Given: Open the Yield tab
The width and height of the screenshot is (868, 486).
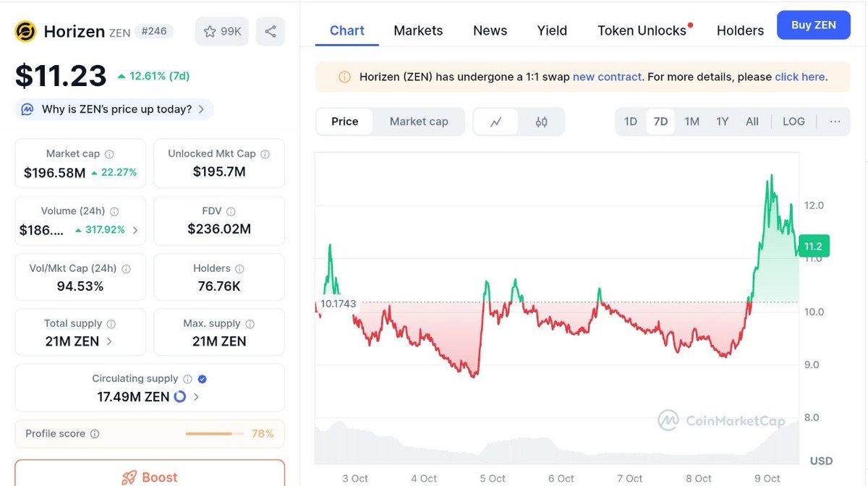Looking at the screenshot, I should point(552,30).
